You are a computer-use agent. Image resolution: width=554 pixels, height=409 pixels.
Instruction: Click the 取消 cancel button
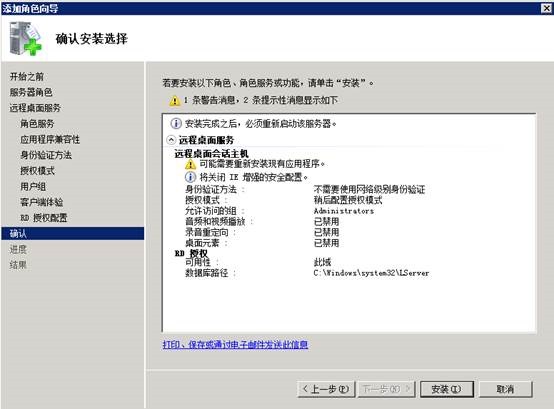coord(505,389)
